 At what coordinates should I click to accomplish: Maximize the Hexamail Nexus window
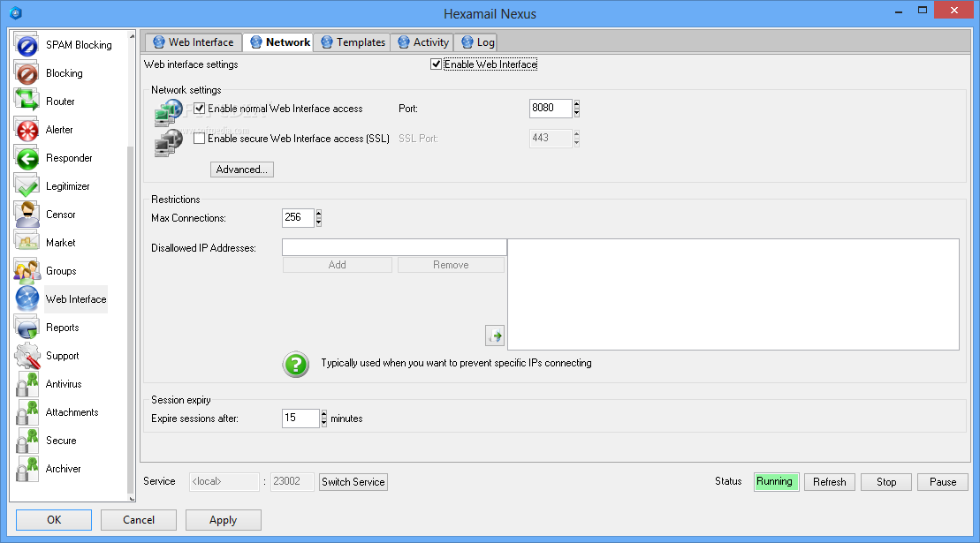click(x=922, y=10)
